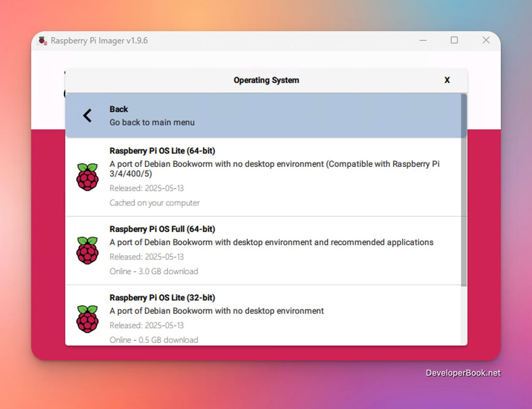Click the Raspberry Pi Imager title bar icon
This screenshot has height=409, width=532.
pyautogui.click(x=42, y=41)
